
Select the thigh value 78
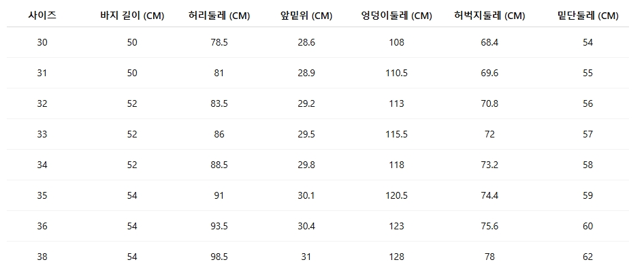[489, 257]
